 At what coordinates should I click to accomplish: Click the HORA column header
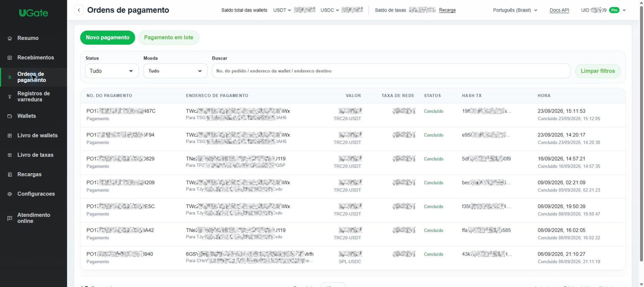point(544,96)
